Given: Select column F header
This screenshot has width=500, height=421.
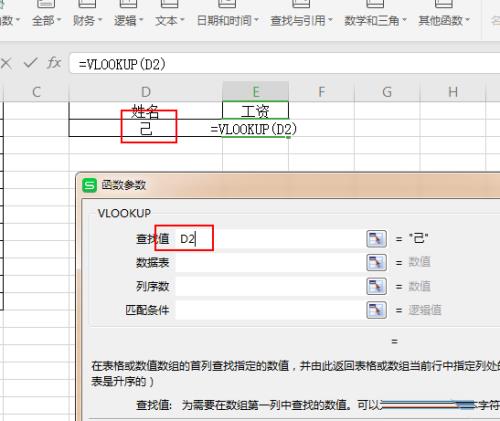Looking at the screenshot, I should point(321,92).
